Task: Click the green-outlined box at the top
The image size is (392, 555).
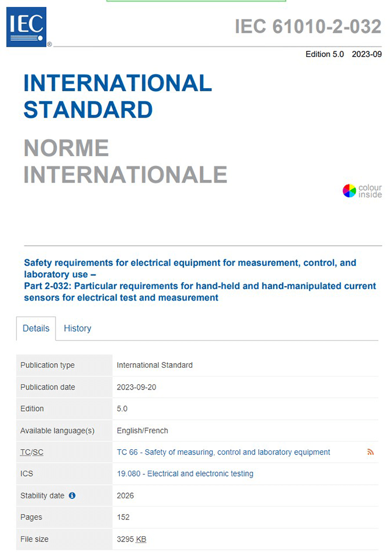Action: [x=196, y=2]
